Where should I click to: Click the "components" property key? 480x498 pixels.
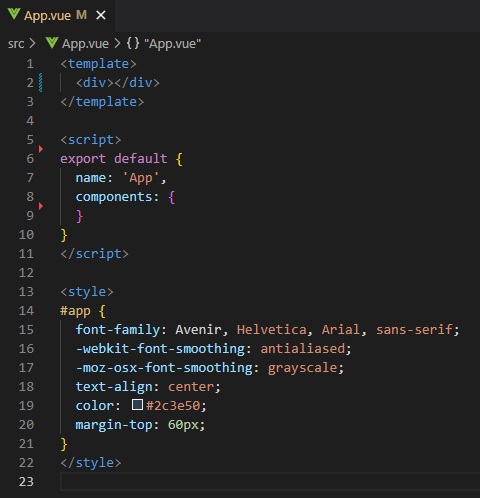[x=114, y=197]
